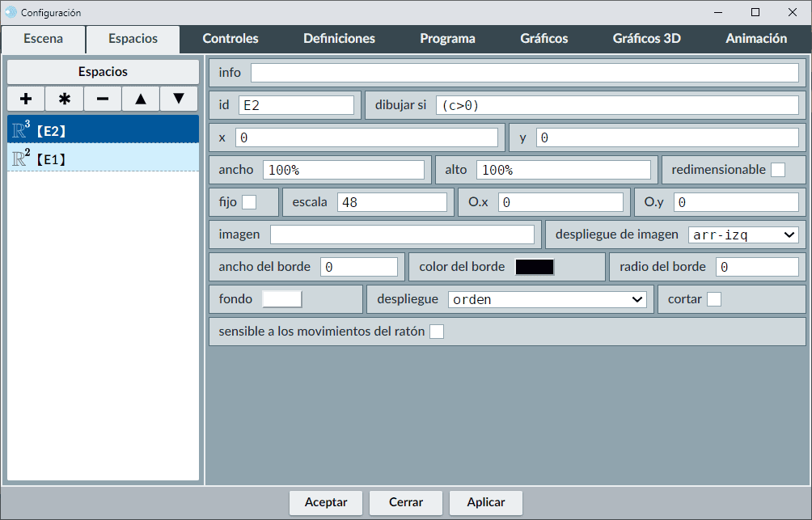812x520 pixels.
Task: Open the despliegue de imagen dropdown
Action: pos(742,235)
